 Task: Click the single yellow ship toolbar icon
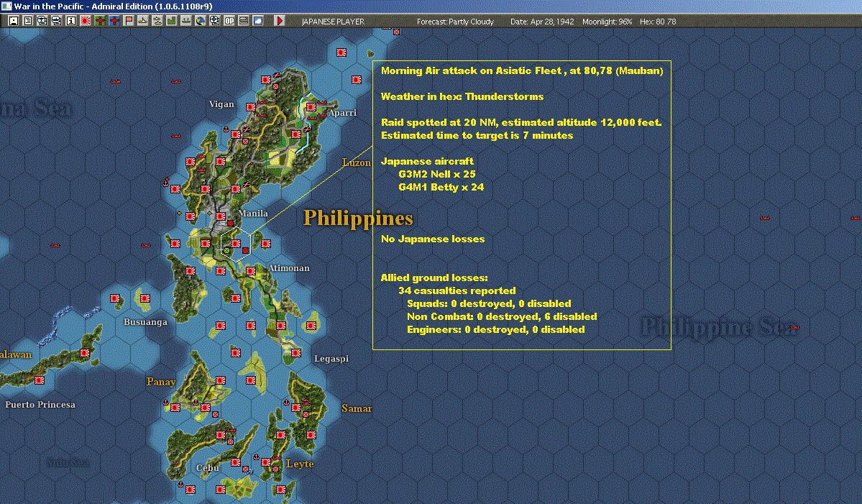(x=143, y=21)
